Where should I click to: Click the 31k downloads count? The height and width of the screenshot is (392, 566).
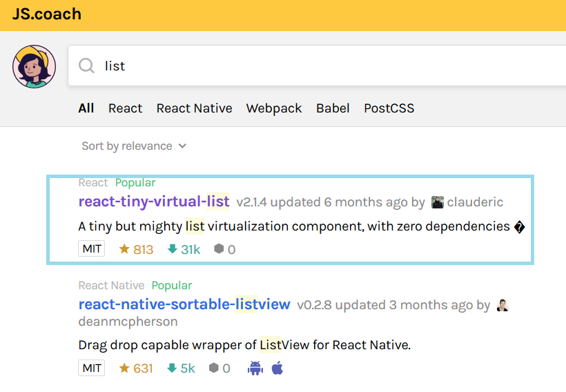pos(191,249)
